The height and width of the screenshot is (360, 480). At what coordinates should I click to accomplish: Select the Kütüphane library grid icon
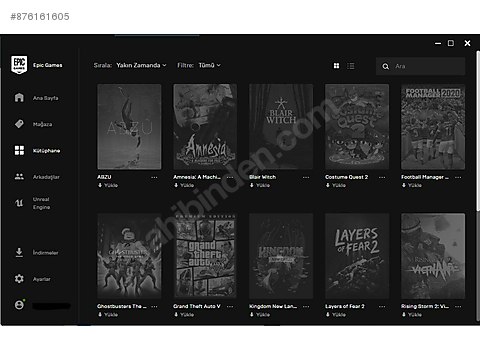click(x=19, y=150)
